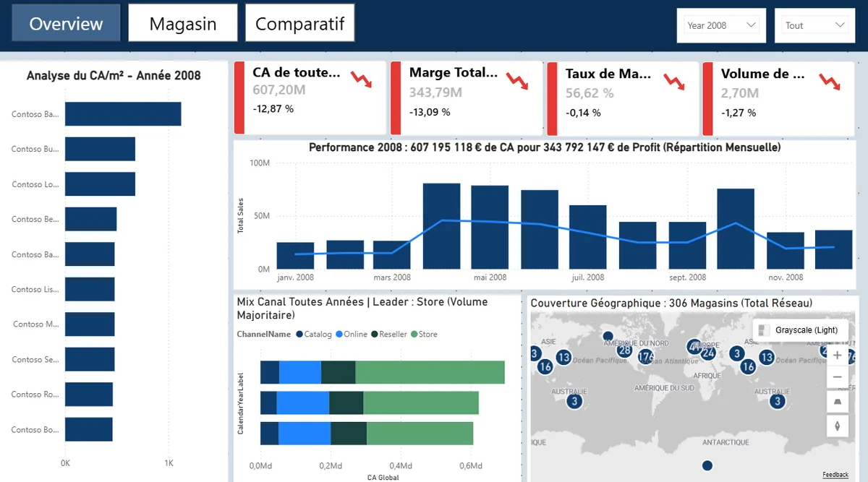Viewport: 868px width, 482px height.
Task: Click the single store dot below Antarctique
Action: pyautogui.click(x=707, y=465)
